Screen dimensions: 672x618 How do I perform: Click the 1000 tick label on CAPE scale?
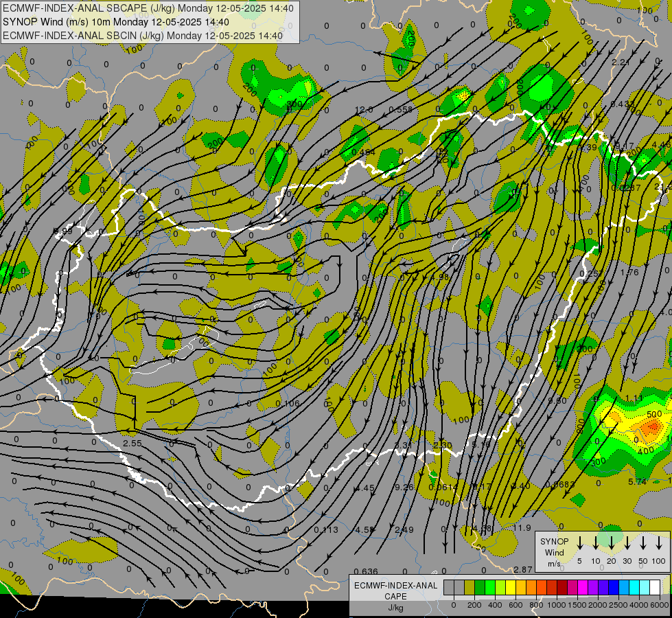pyautogui.click(x=556, y=605)
